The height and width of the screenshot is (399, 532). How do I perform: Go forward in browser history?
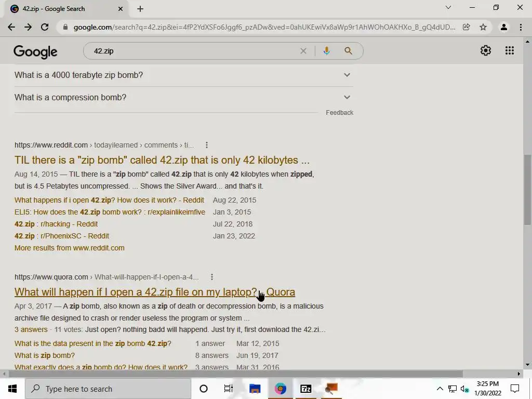coord(28,27)
